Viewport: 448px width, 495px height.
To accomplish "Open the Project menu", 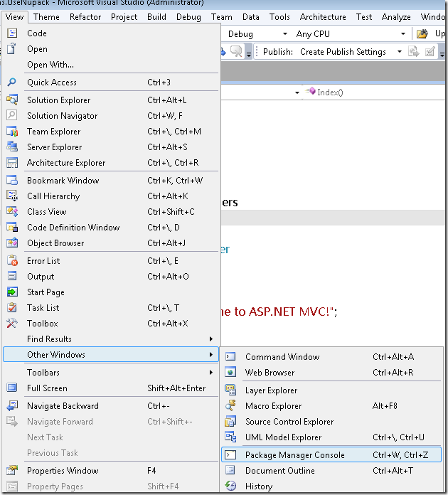I will [x=124, y=17].
